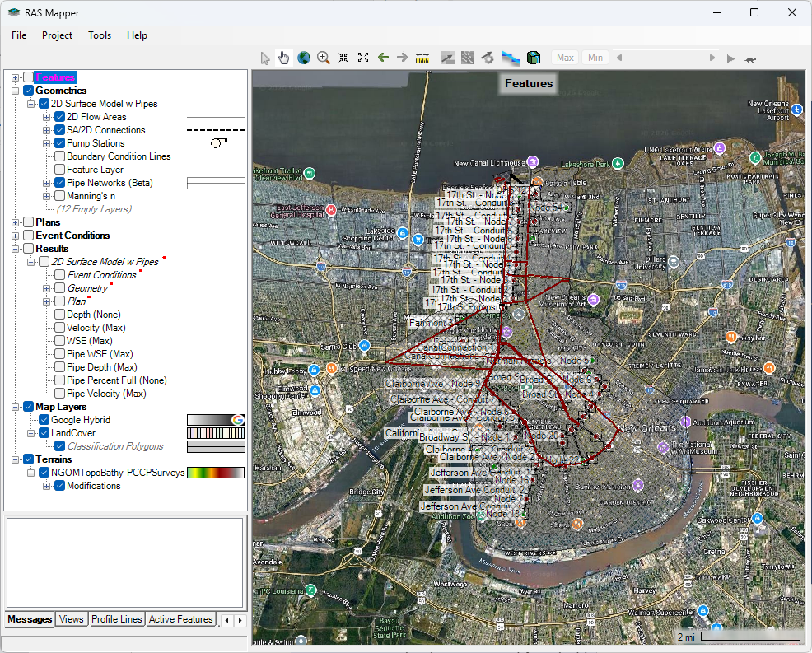Uncheck the Geometries group checkbox
The width and height of the screenshot is (812, 653).
coord(29,91)
